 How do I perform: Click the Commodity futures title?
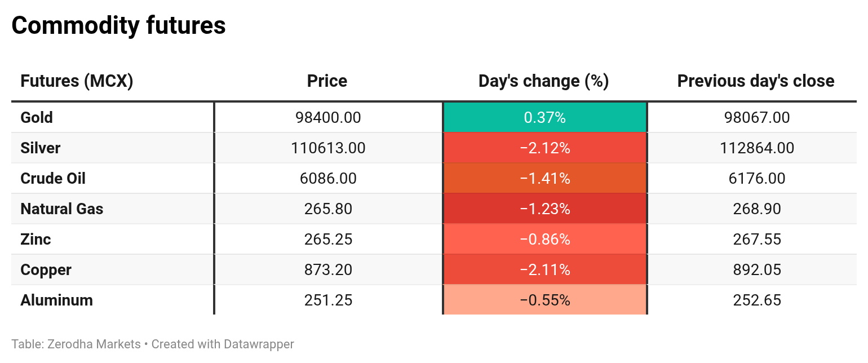tap(118, 26)
